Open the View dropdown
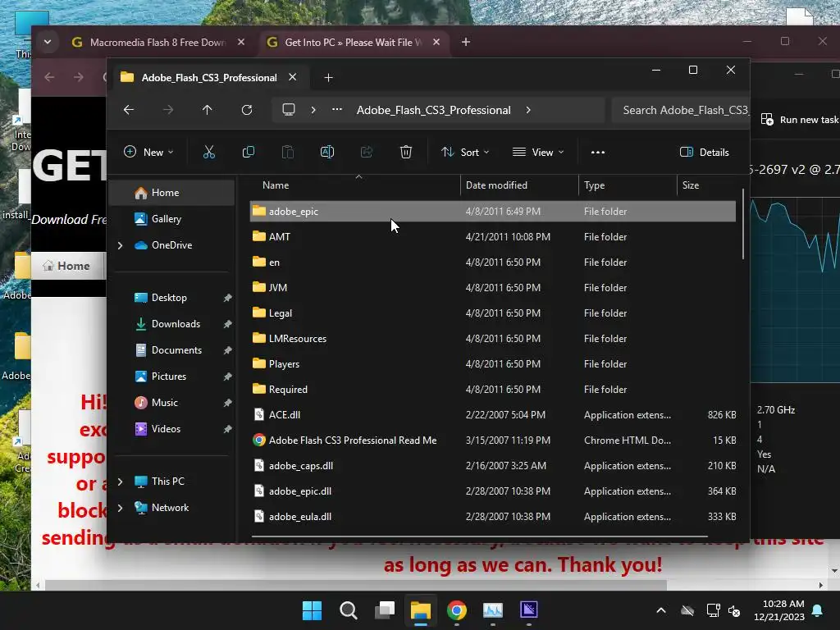840x630 pixels. coord(538,152)
